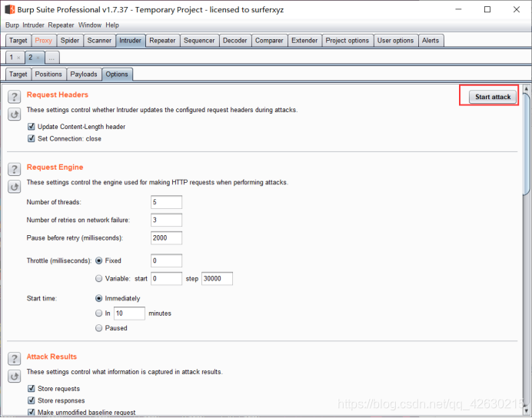Switch to the top-level Target tab
Viewport: 532px width, 418px height.
(x=18, y=41)
